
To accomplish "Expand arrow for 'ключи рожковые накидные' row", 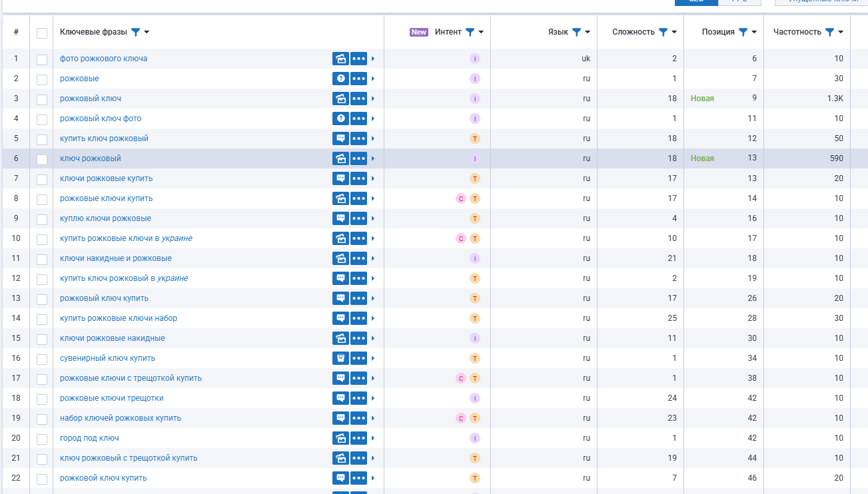I will tap(373, 338).
